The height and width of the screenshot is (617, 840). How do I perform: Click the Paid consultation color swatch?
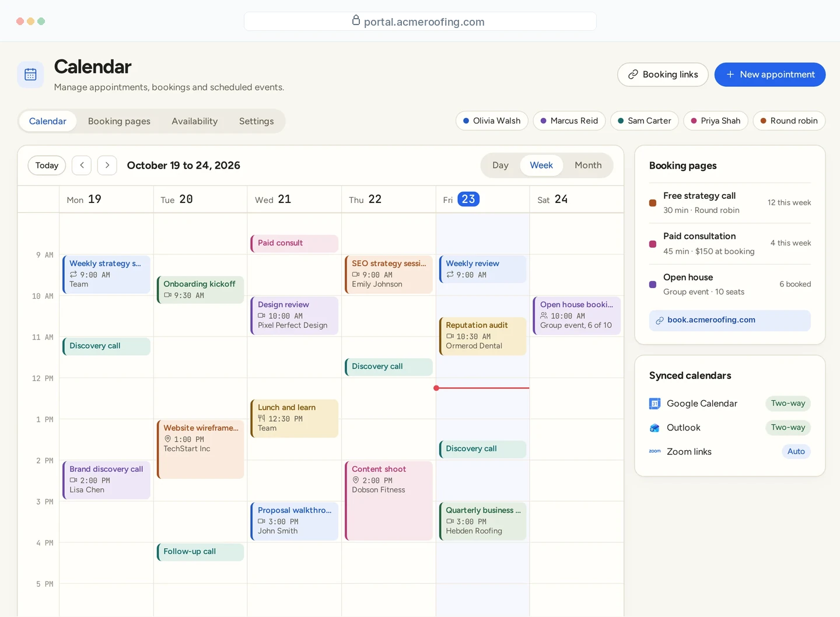pyautogui.click(x=653, y=244)
